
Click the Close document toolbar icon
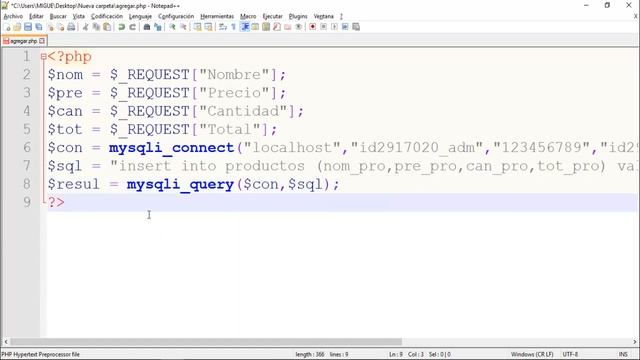tap(51, 27)
